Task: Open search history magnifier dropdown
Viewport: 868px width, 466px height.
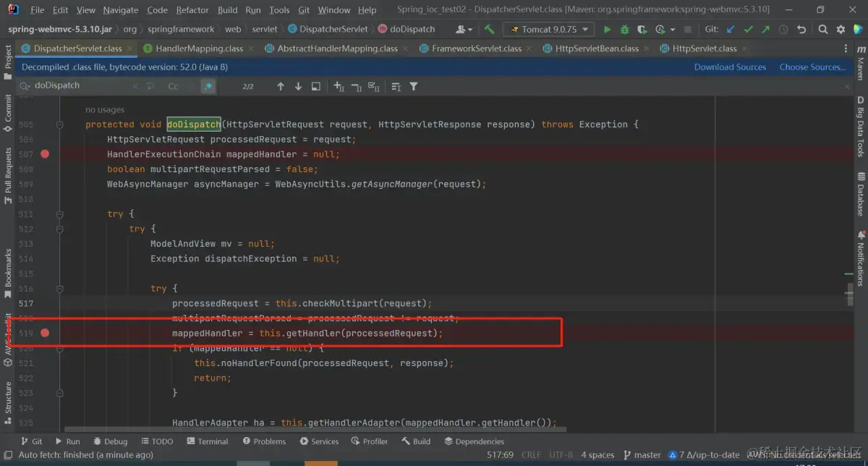Action: [x=26, y=86]
